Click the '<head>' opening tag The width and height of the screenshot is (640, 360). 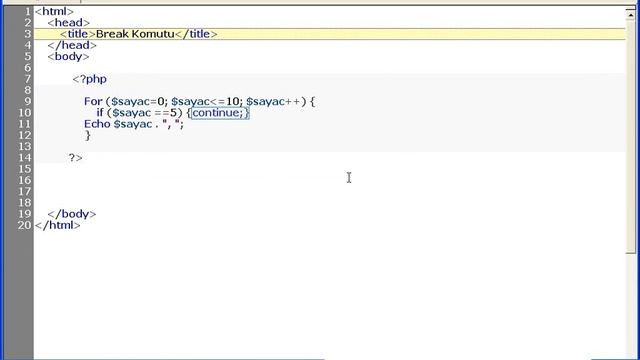click(x=69, y=23)
